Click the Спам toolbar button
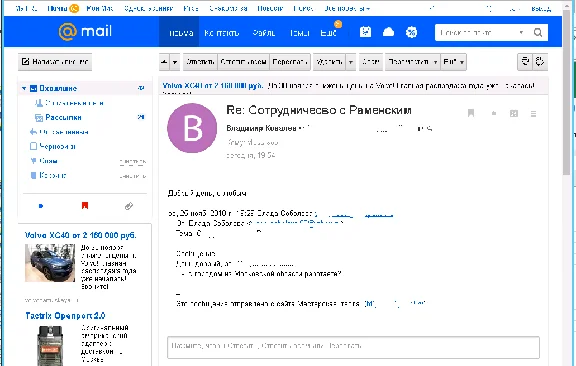This screenshot has width=576, height=366. click(x=371, y=62)
